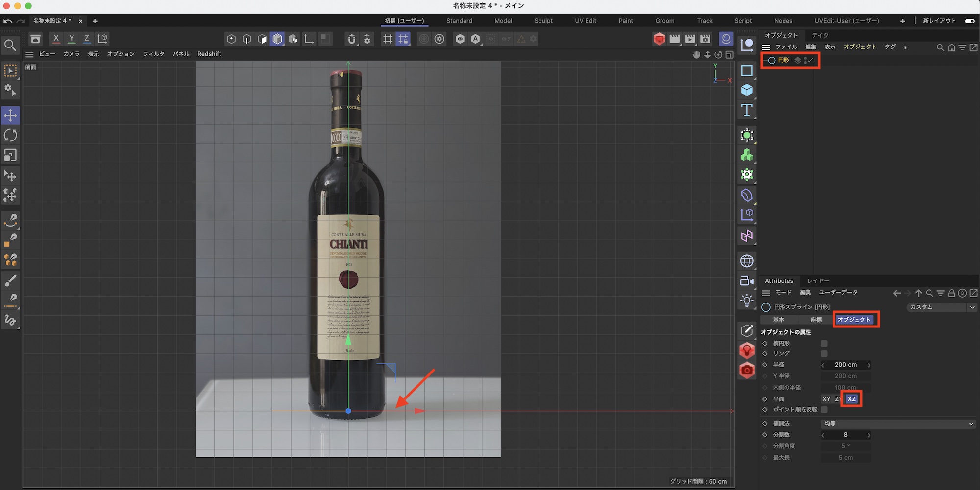Screen dimensions: 980x490
Task: Enable the 楕円形 checkbox
Action: click(824, 344)
